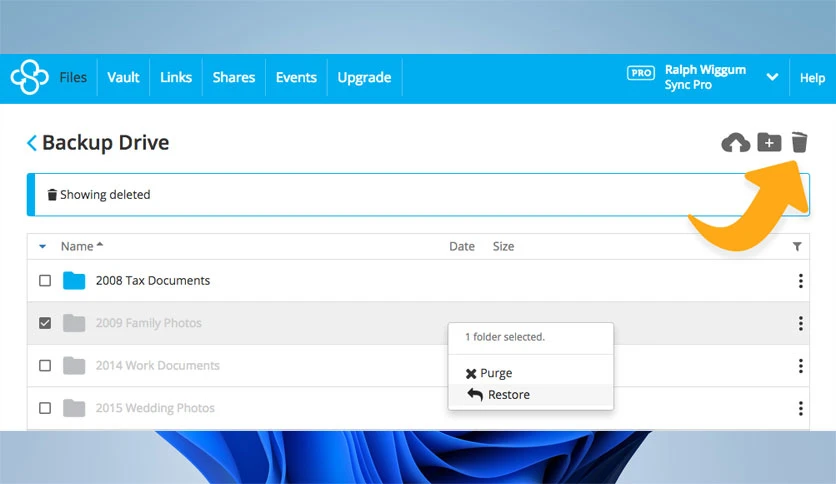
Task: Click the PRO badge icon
Action: pos(641,73)
